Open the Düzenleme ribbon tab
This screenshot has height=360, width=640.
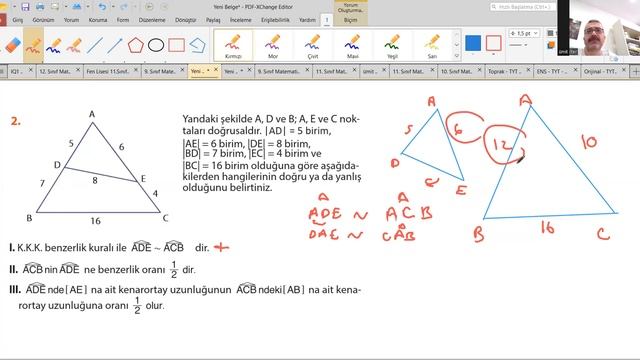pos(152,20)
